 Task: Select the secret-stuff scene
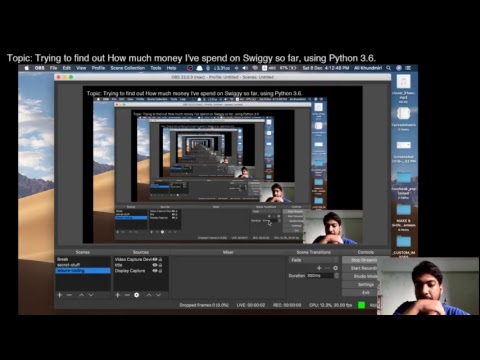pos(83,265)
